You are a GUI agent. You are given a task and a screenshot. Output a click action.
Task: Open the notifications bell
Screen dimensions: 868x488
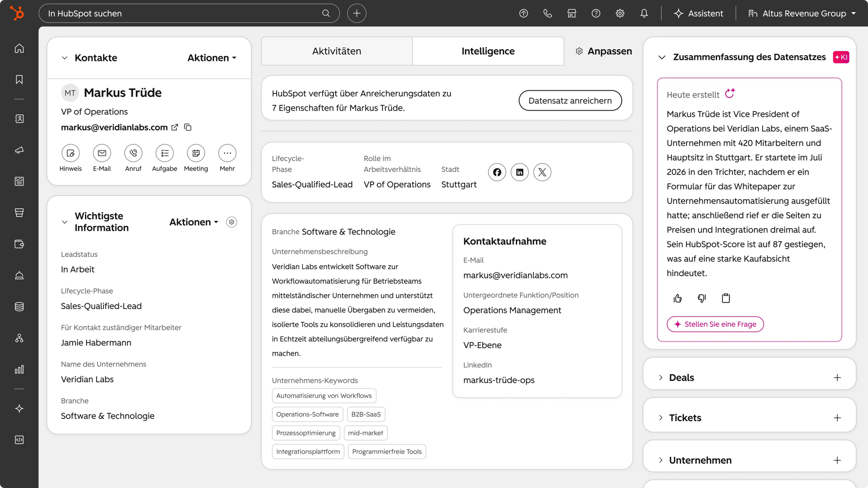(x=644, y=13)
